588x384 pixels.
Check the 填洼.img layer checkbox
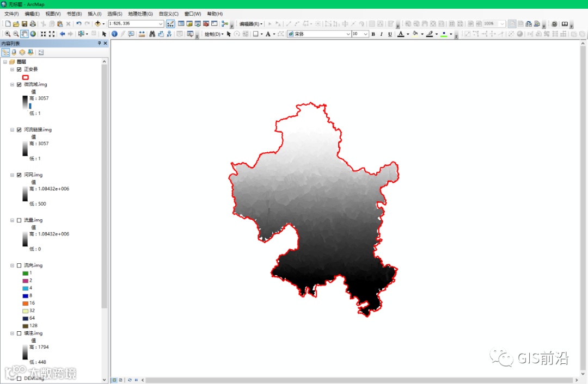pos(19,333)
